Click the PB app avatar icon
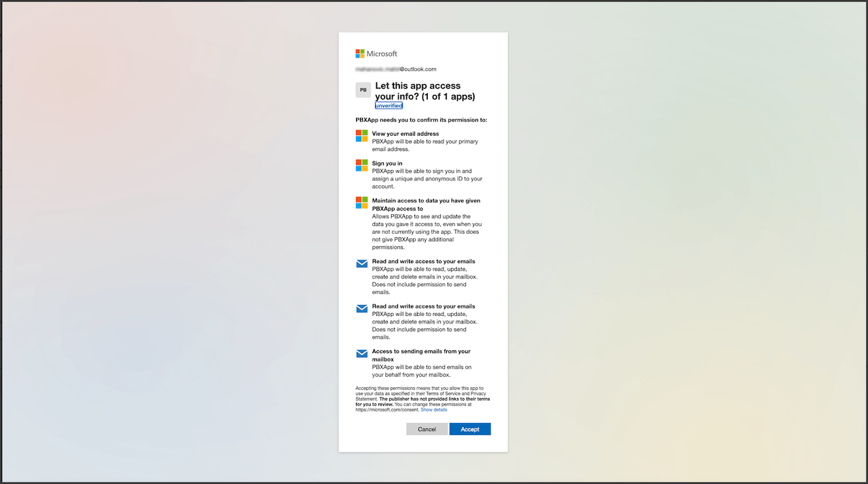 pos(363,90)
